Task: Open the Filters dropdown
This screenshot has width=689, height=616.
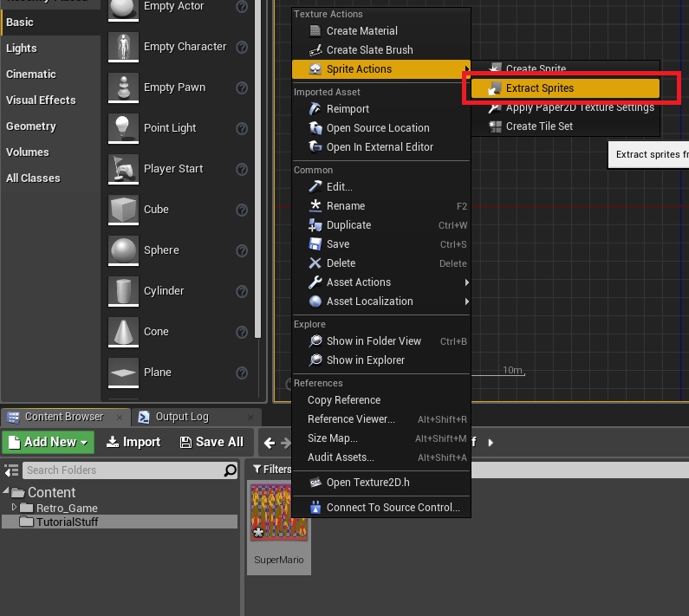Action: pos(273,470)
